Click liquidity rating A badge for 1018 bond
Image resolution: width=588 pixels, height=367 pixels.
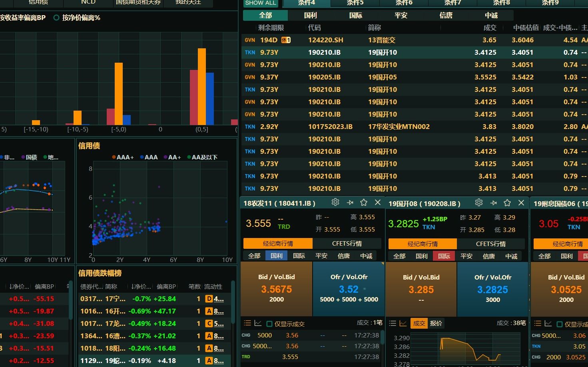click(x=209, y=348)
